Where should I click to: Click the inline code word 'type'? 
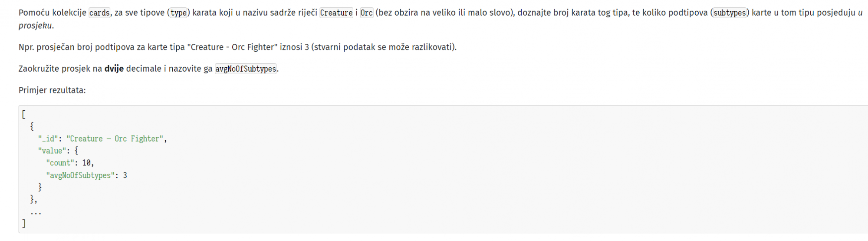(x=178, y=13)
